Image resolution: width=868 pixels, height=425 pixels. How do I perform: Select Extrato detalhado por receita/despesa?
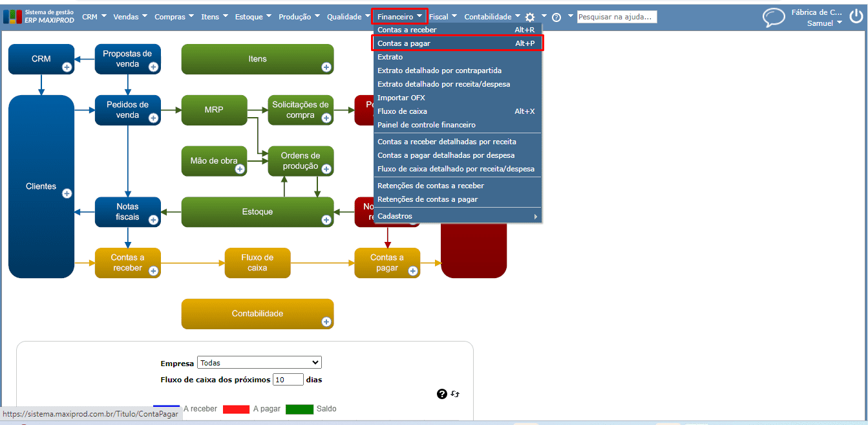point(458,84)
